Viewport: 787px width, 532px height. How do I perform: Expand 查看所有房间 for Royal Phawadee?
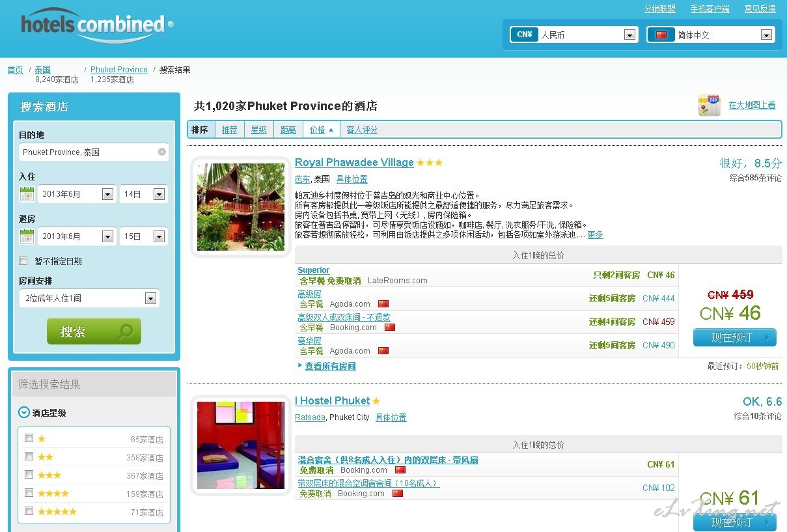tap(330, 367)
